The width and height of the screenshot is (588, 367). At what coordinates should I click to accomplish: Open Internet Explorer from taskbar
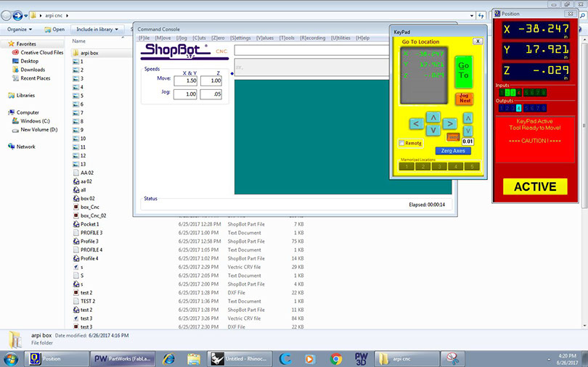tap(168, 359)
